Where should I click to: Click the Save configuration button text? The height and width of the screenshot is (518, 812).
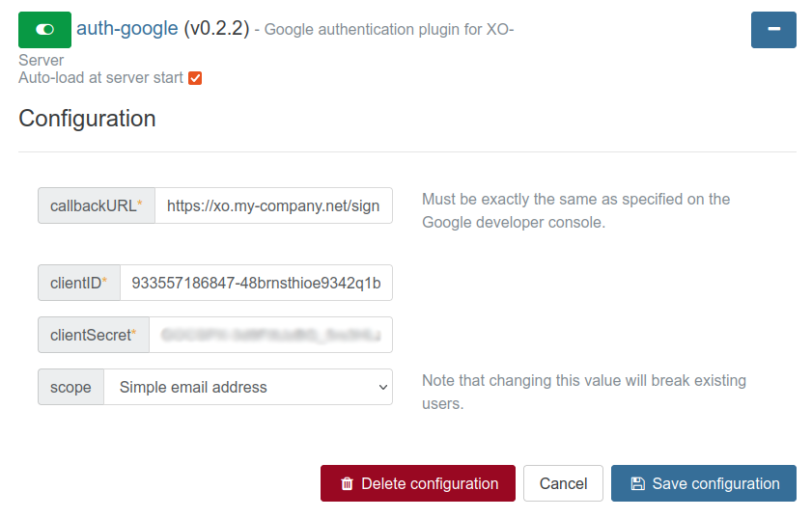pos(715,484)
